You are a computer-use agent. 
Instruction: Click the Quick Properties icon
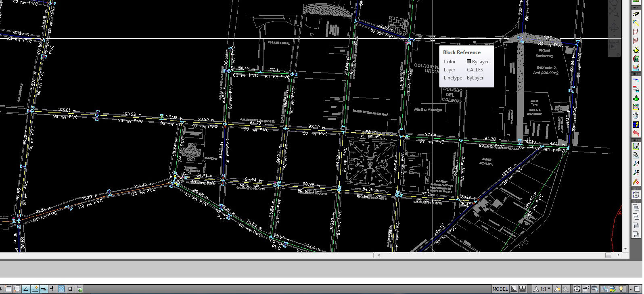pyautogui.click(x=70, y=289)
